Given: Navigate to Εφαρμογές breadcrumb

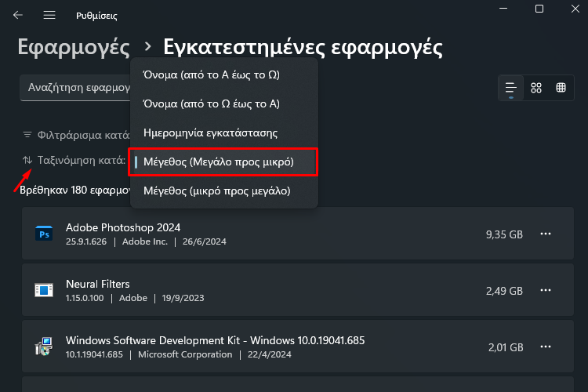Looking at the screenshot, I should point(74,48).
